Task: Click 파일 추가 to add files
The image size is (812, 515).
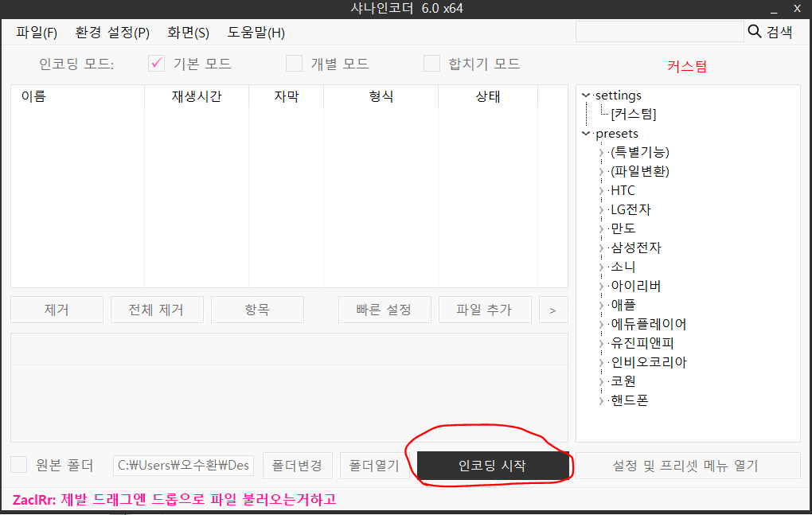Action: (485, 309)
